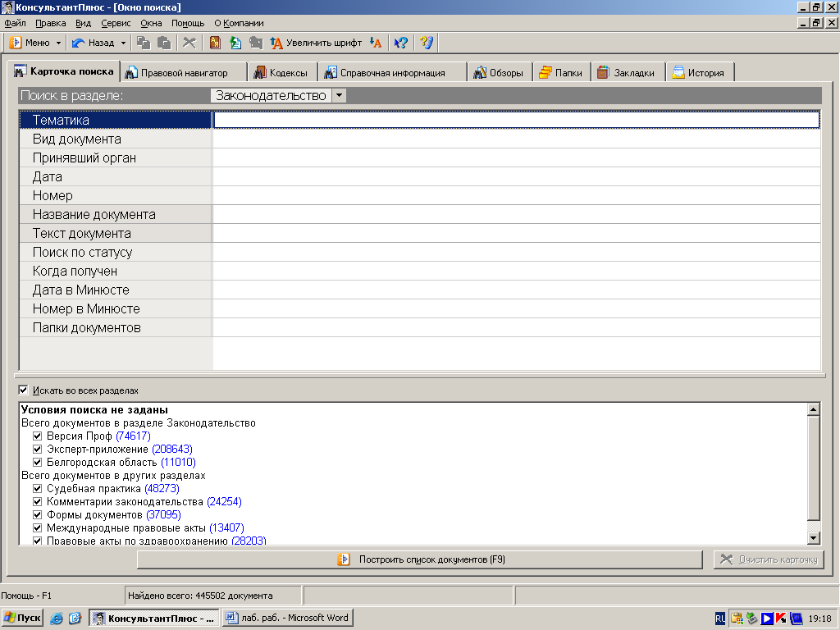Switch to the Кодексы tab
The width and height of the screenshot is (840, 630).
[282, 73]
